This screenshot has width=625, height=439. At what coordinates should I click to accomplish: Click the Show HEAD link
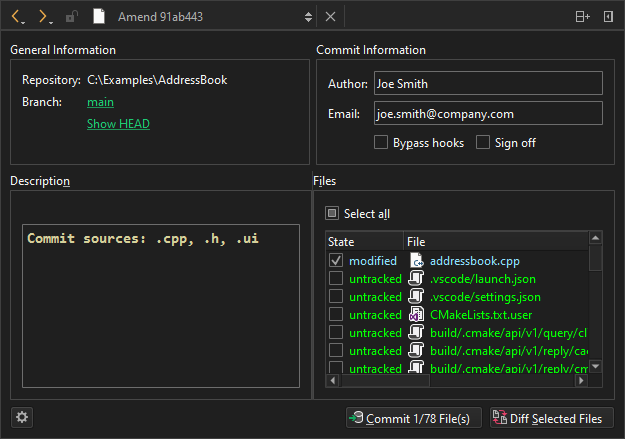pos(118,124)
